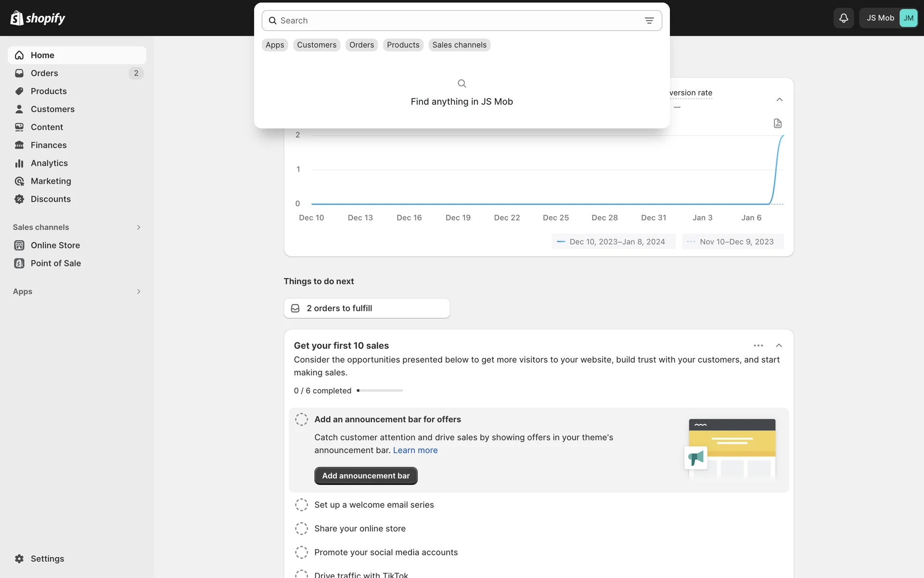Viewport: 924px width, 578px height.
Task: Open the Settings gear
Action: click(x=19, y=559)
